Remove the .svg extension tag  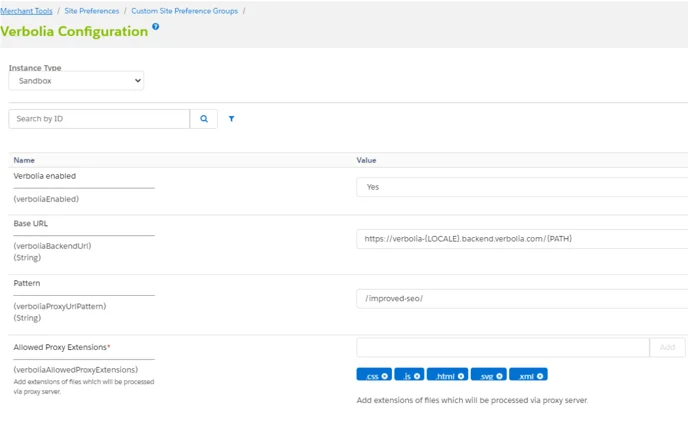pos(499,376)
